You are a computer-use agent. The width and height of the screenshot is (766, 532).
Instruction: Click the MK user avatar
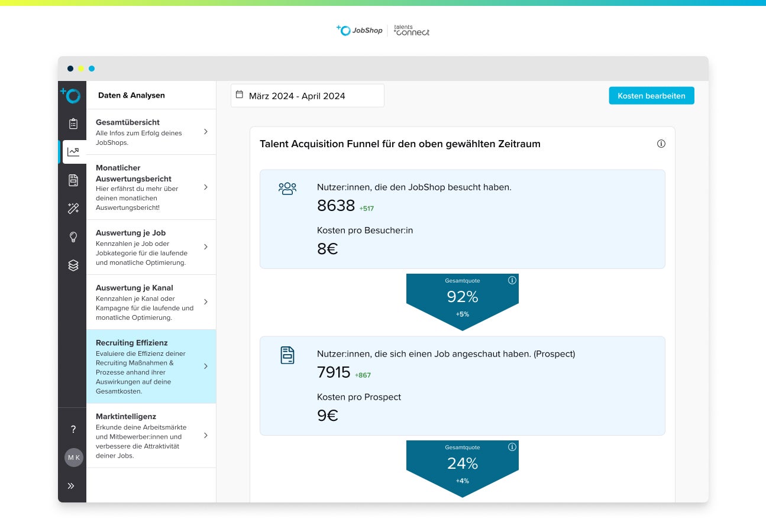73,458
